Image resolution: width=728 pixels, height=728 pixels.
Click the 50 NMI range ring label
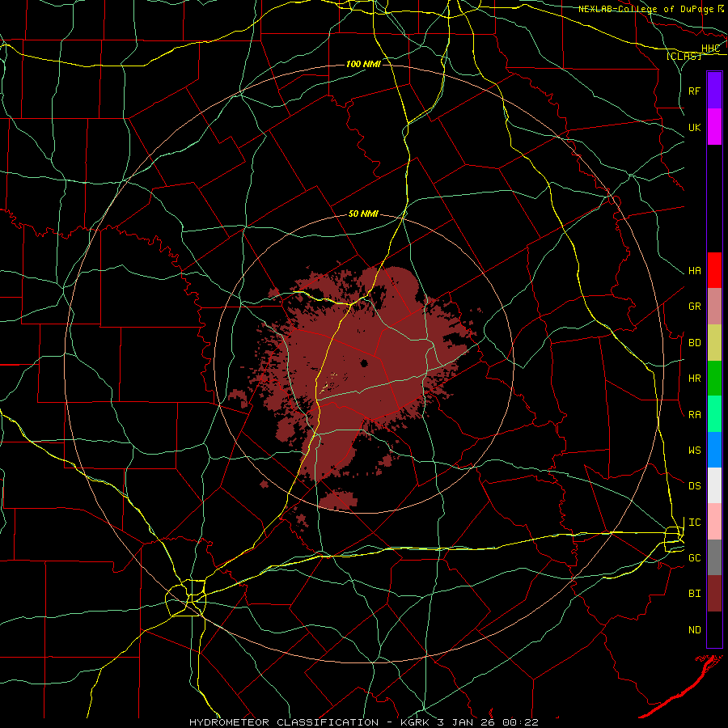point(363,214)
